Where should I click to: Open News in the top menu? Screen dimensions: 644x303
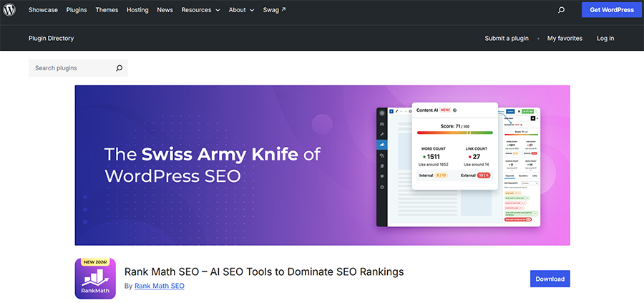point(165,10)
